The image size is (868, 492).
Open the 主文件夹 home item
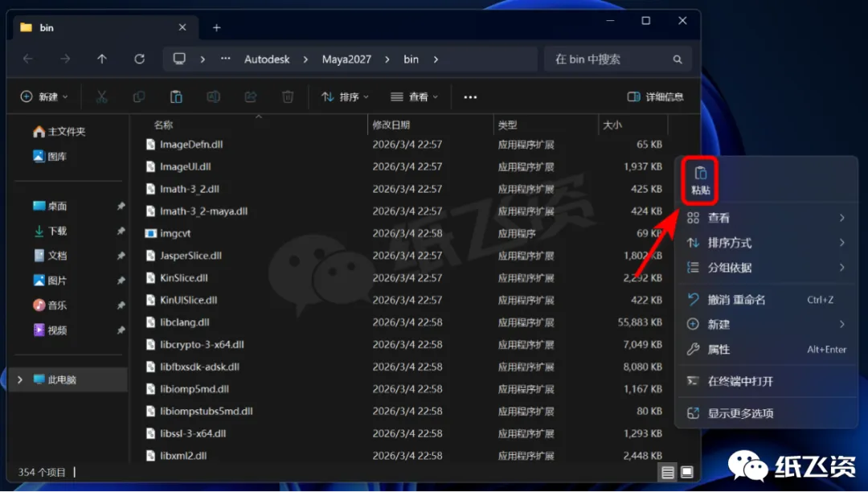59,132
